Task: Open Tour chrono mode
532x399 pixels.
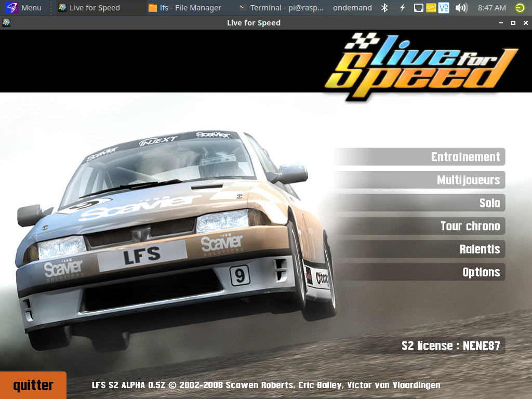Action: coord(420,226)
